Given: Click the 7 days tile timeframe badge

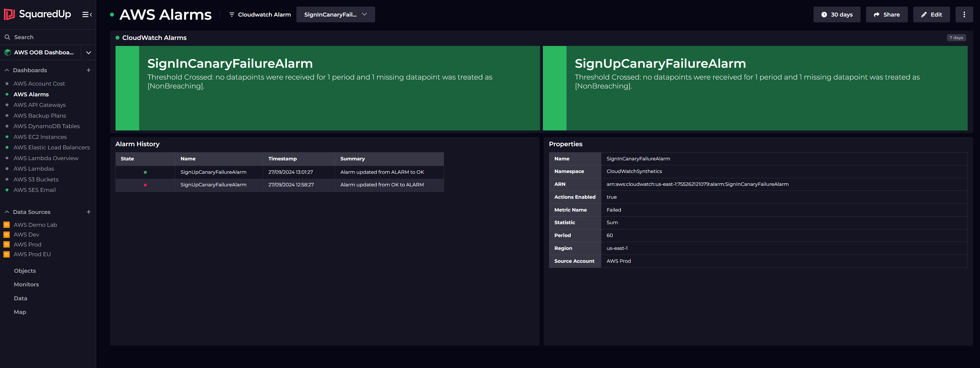Looking at the screenshot, I should tap(956, 38).
